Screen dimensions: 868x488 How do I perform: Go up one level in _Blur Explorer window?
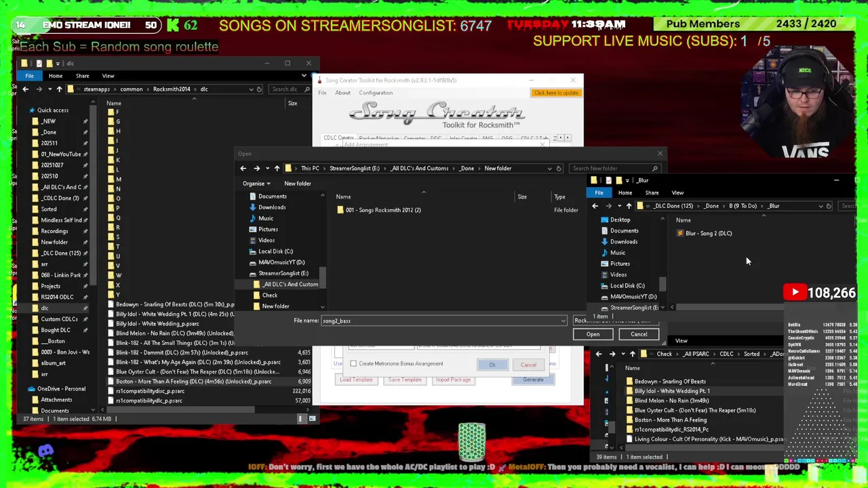tap(629, 206)
